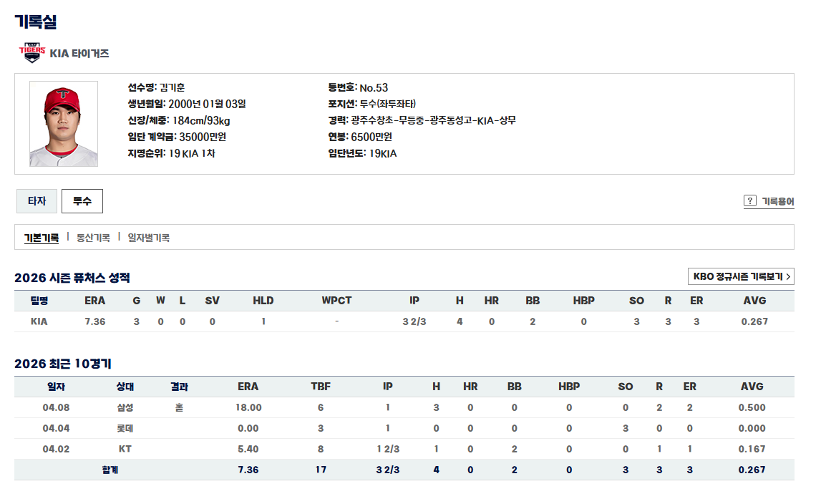Click the 삼성 opponent cell

coord(125,407)
